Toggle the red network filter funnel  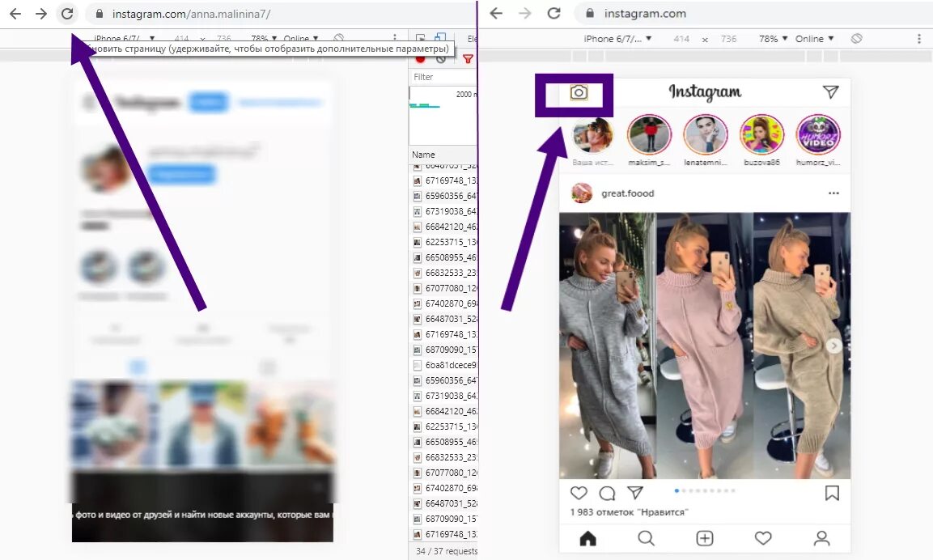(468, 59)
